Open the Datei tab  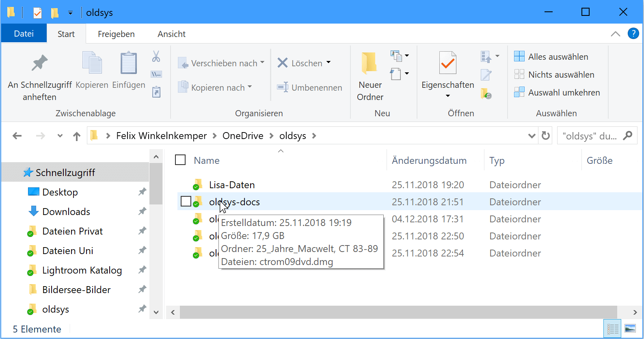(24, 34)
